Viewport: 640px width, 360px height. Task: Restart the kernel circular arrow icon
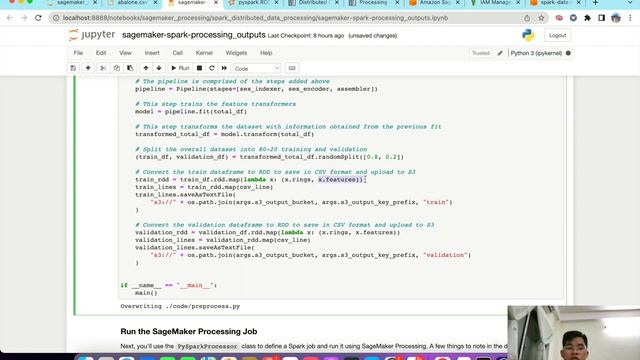click(x=211, y=68)
